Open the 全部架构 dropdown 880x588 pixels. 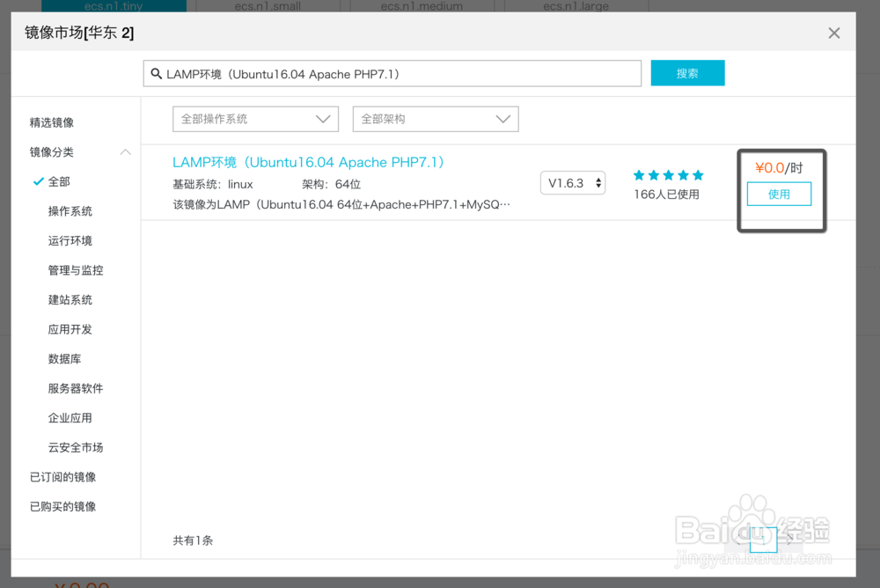pos(435,119)
